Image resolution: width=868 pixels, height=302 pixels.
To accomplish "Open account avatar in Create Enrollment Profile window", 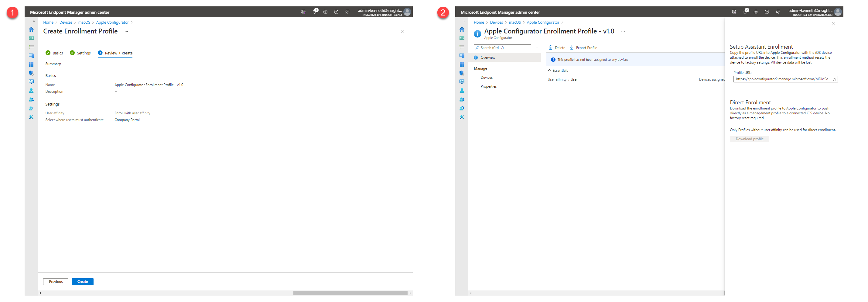I will click(x=407, y=12).
